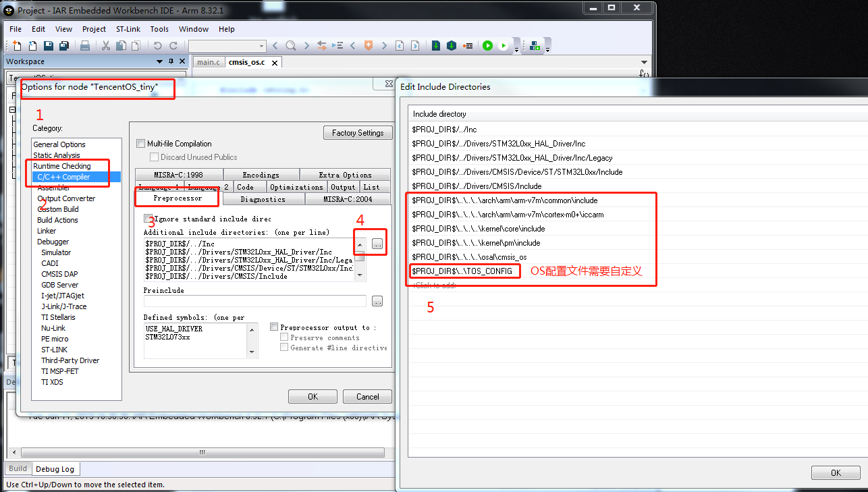Viewport: 868px width, 492px height.
Task: Check the Preprocessor output to file option
Action: point(275,327)
